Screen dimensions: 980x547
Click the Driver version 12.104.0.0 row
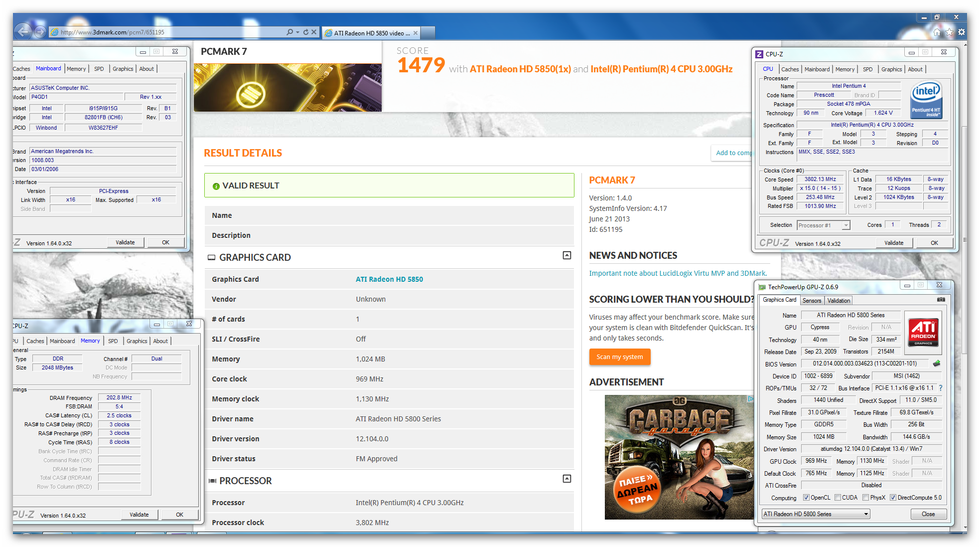tap(389, 439)
